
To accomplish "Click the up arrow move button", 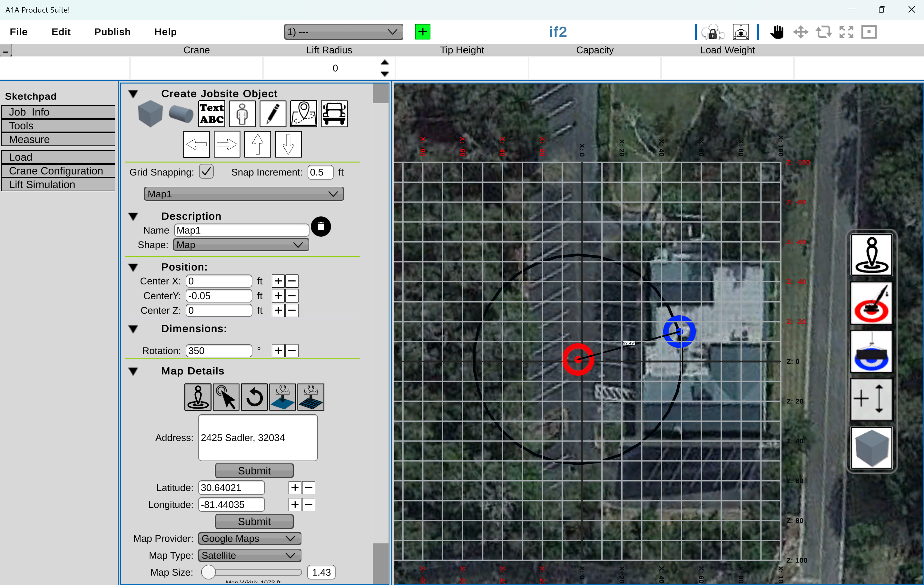I will [258, 144].
